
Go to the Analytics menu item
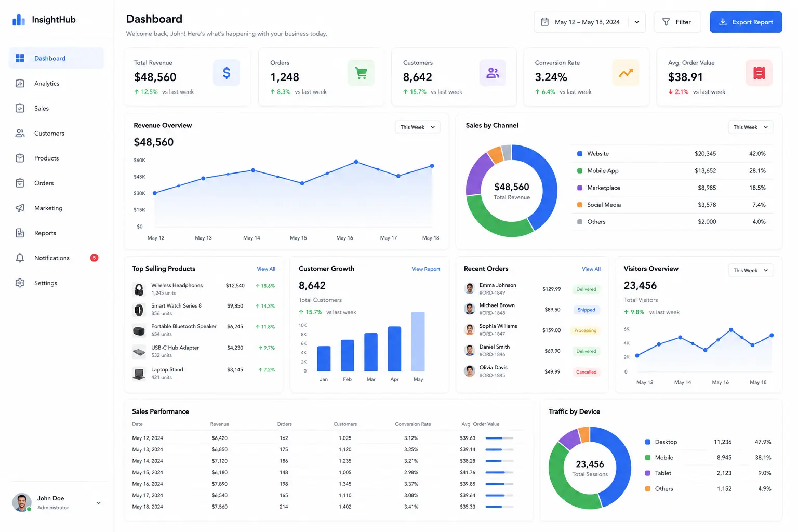(56, 83)
